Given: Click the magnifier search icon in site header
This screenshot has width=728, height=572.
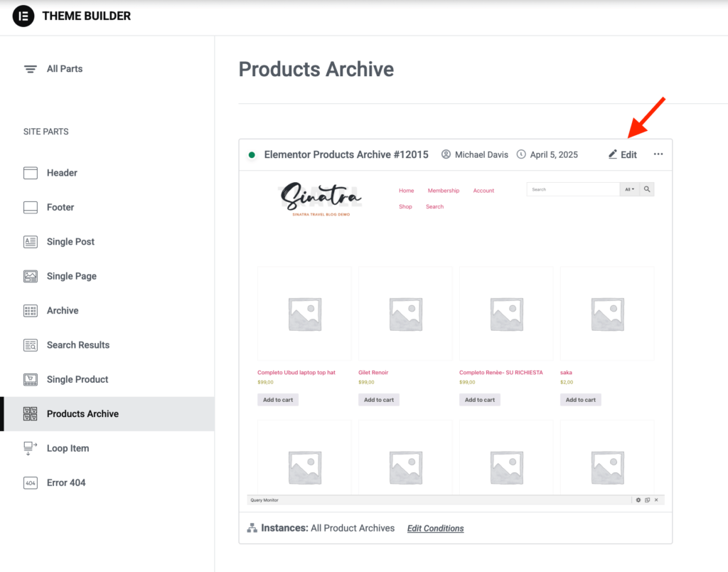Looking at the screenshot, I should point(646,189).
